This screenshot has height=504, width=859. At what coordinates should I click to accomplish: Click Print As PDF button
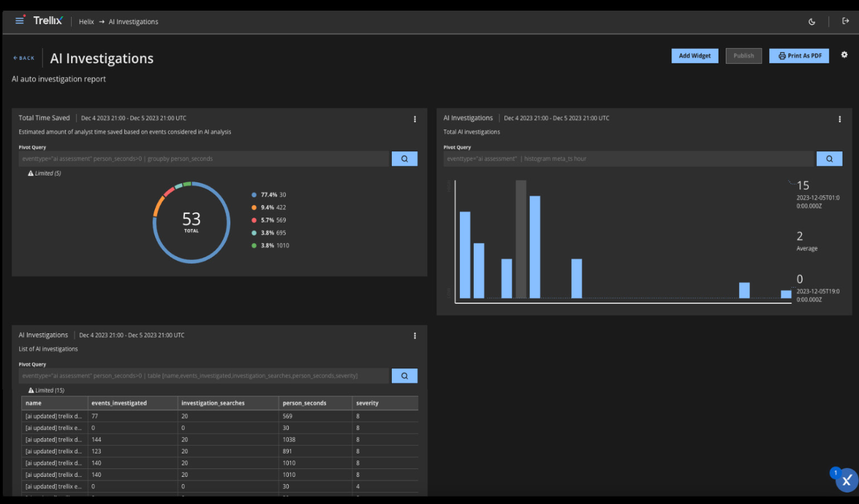coord(799,55)
